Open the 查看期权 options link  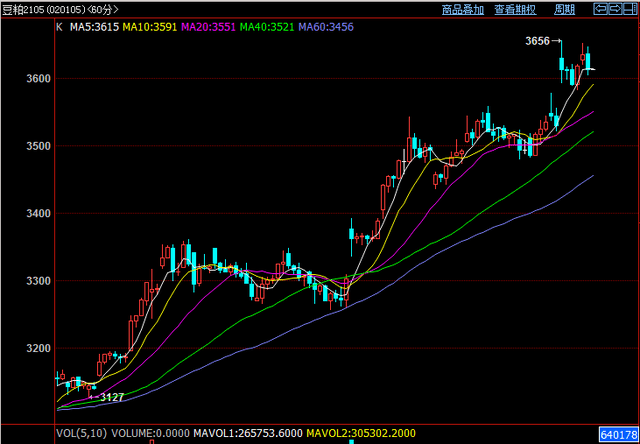tap(515, 9)
